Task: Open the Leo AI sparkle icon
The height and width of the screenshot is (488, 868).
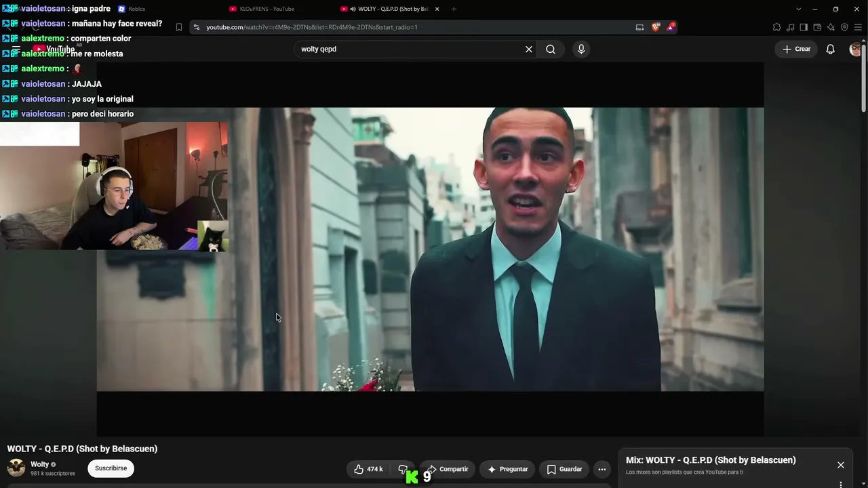Action: coord(831,27)
